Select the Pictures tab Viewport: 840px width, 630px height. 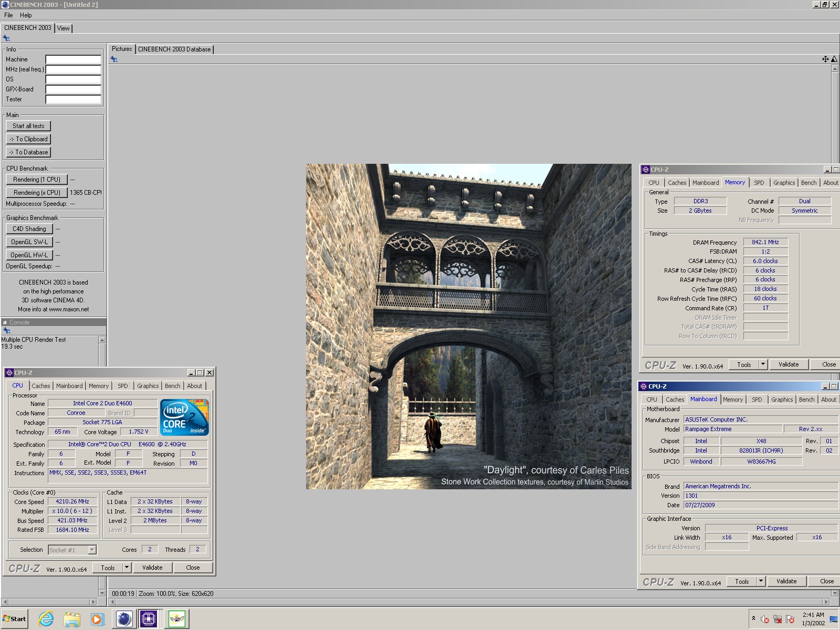tap(122, 49)
